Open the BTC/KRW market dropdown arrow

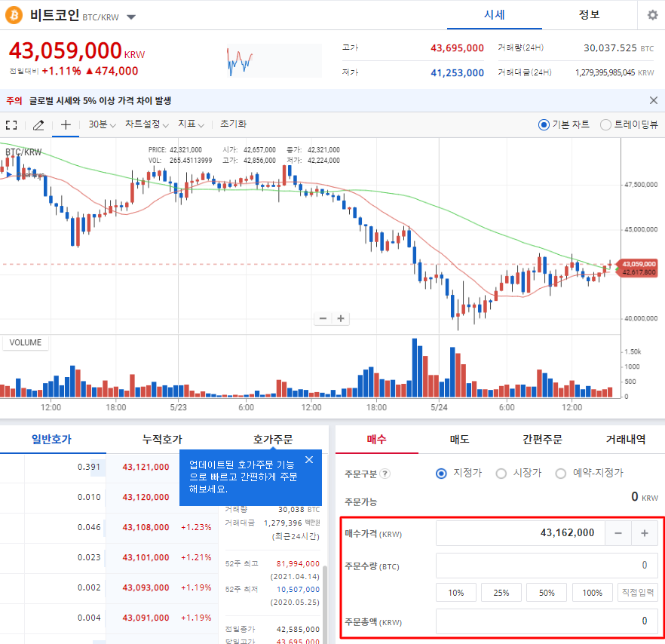[131, 17]
